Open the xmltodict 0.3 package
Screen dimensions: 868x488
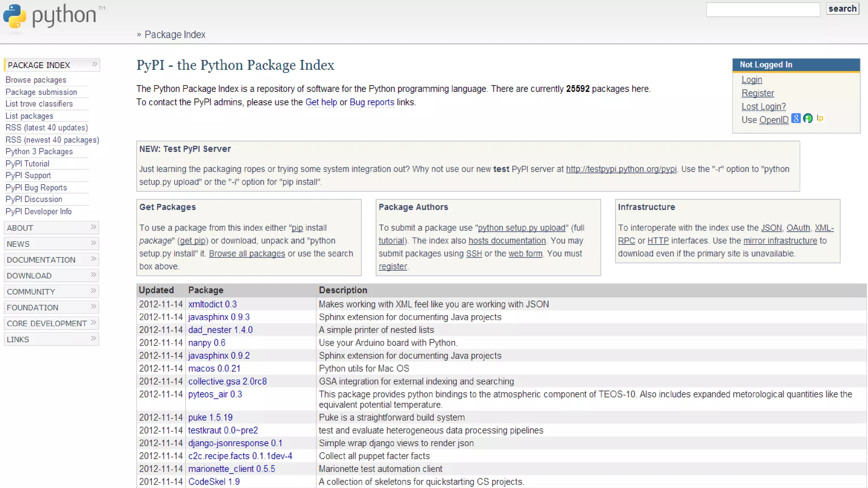tap(212, 304)
